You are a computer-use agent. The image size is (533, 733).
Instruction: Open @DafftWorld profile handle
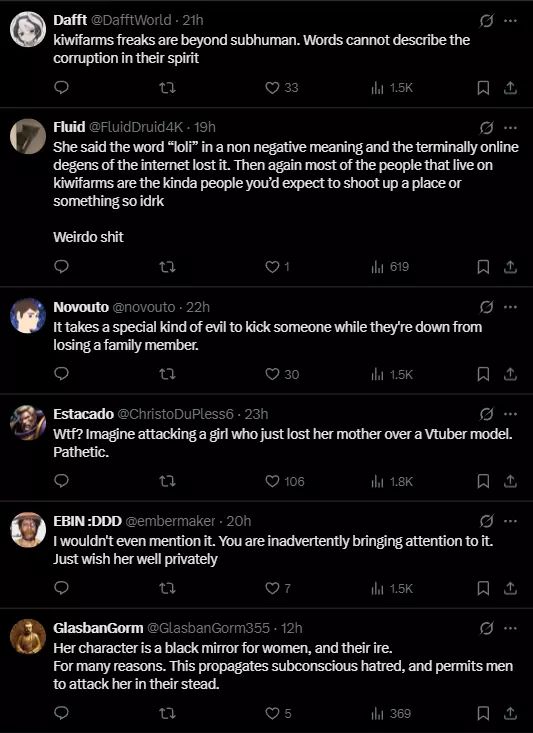(131, 20)
